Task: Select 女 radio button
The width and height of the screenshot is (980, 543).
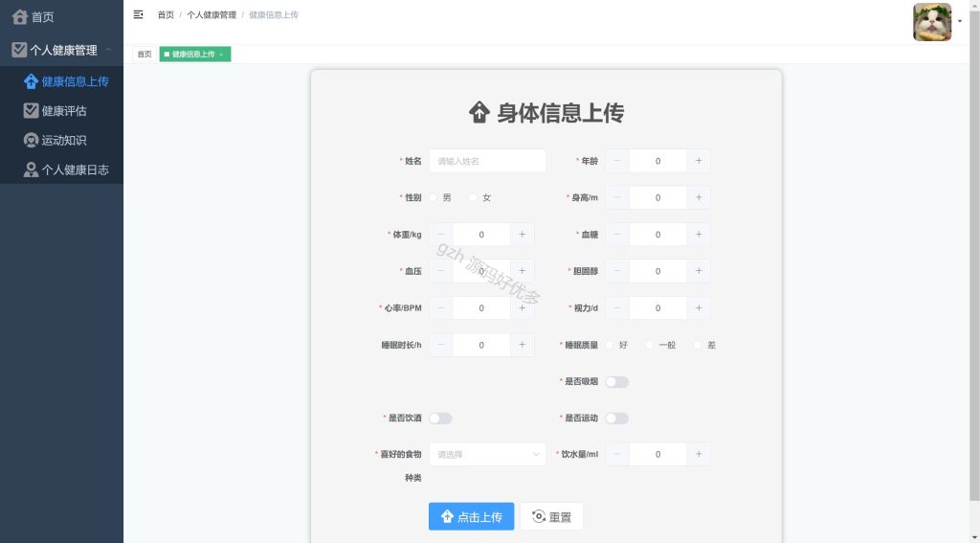Action: coord(473,197)
